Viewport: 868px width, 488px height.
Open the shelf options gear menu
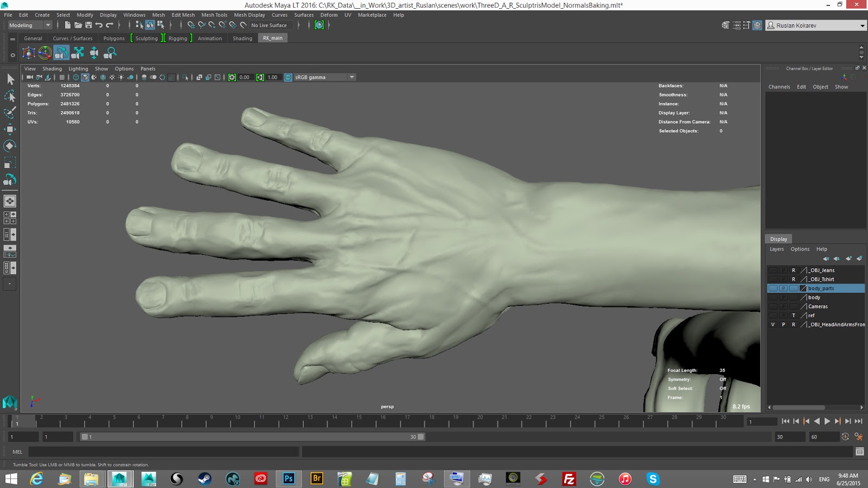click(x=13, y=55)
